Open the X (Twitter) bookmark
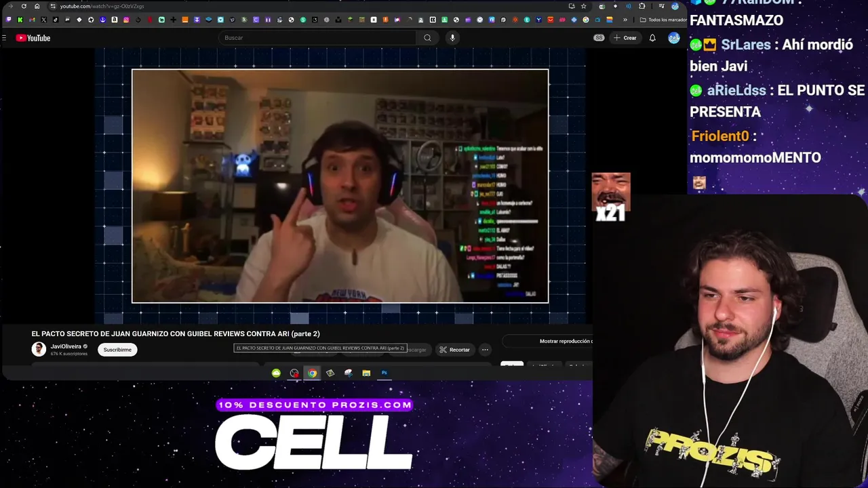This screenshot has height=488, width=868. click(x=43, y=20)
